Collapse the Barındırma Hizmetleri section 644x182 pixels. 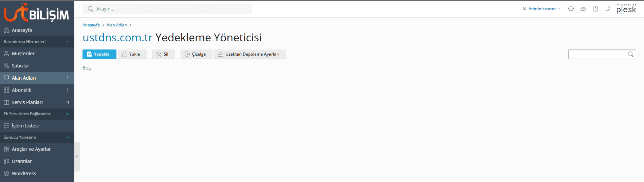coord(68,42)
